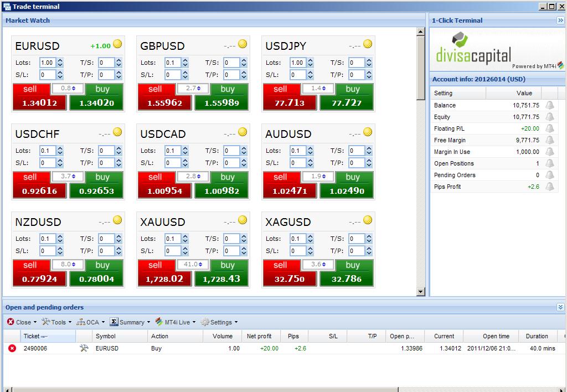Image resolution: width=567 pixels, height=392 pixels.
Task: Click the EURUSD spread 0.8 selector
Action: [68, 88]
